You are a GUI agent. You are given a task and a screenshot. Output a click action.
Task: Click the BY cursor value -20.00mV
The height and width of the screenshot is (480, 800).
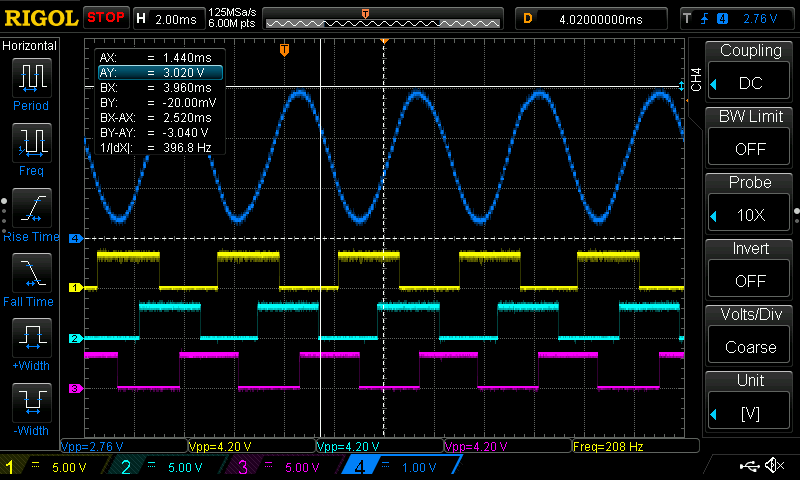pos(189,103)
